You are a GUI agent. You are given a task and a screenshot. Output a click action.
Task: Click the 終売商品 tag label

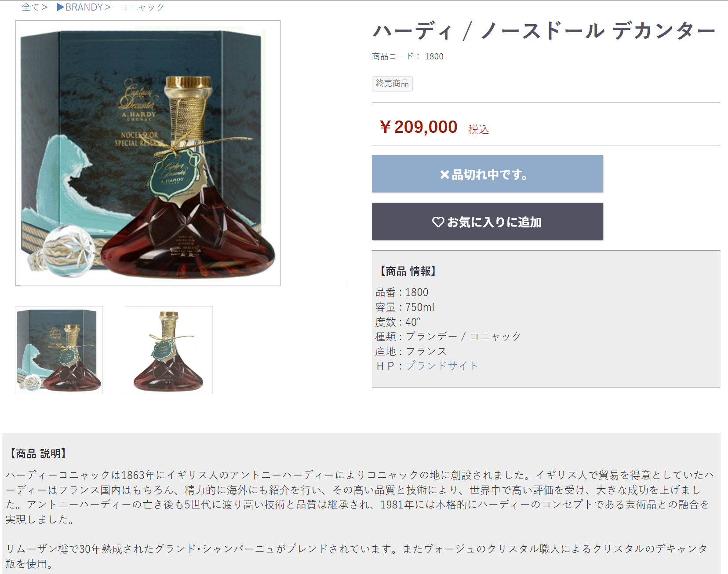pos(392,84)
